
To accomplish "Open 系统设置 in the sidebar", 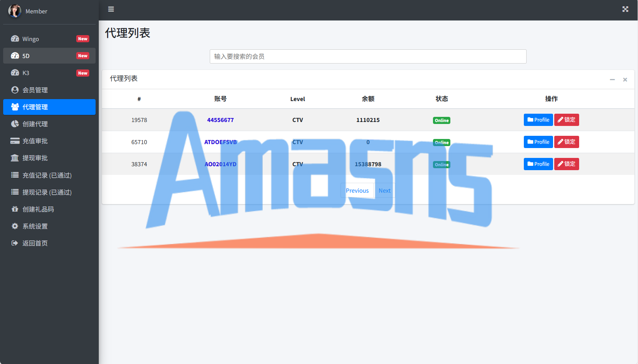I will [x=49, y=226].
